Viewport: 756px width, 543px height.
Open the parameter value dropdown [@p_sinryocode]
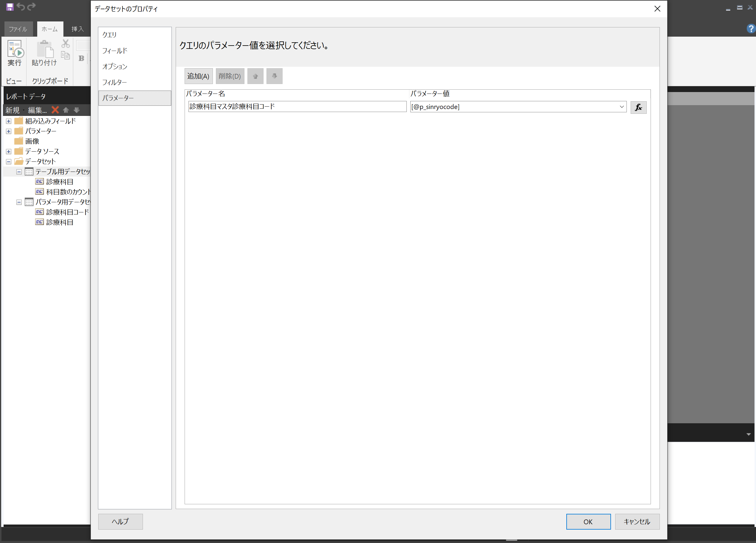tap(622, 107)
